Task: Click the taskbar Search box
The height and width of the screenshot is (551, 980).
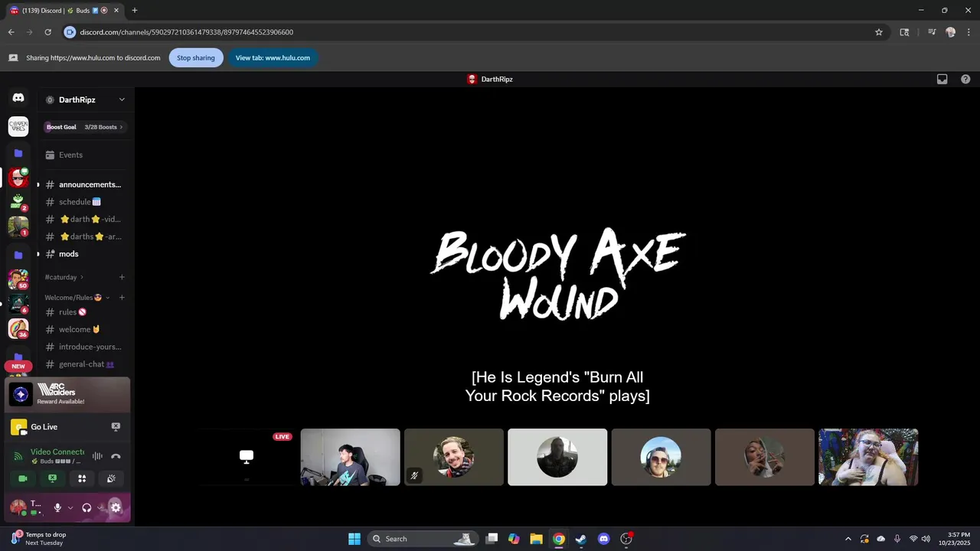Action: pos(423,539)
